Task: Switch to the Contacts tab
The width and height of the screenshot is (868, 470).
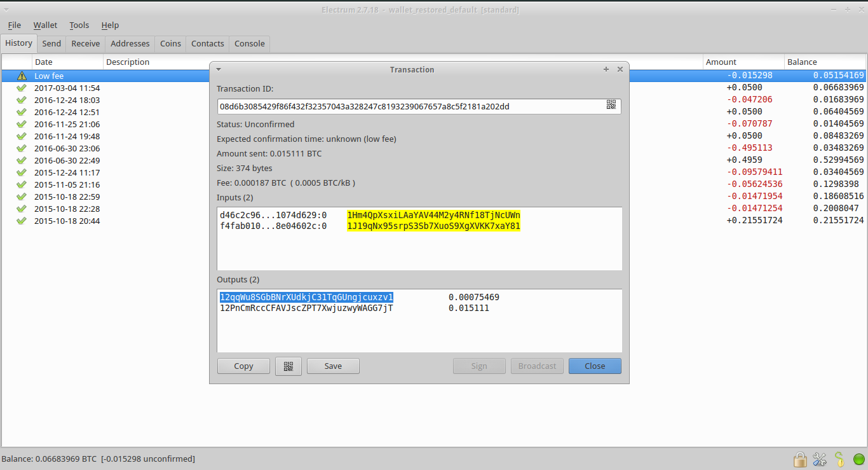Action: [208, 43]
